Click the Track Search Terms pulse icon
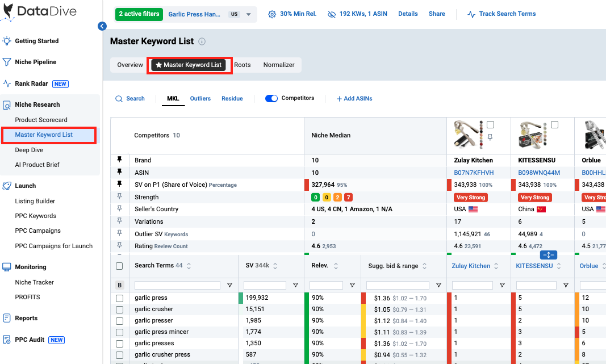The width and height of the screenshot is (606, 364). [471, 14]
